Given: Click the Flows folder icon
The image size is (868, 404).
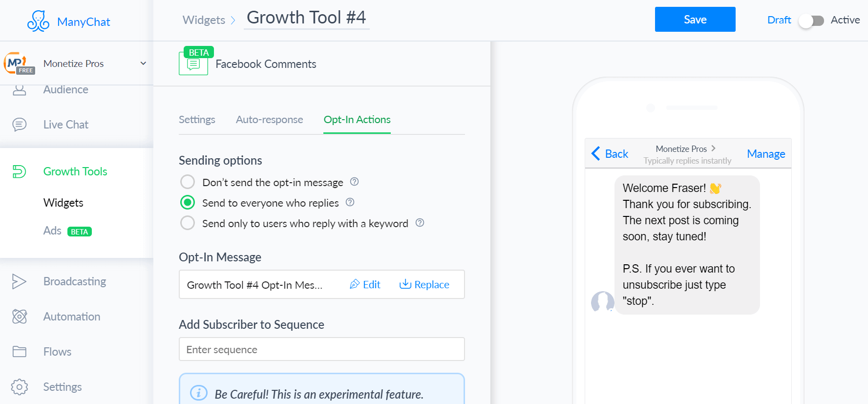Looking at the screenshot, I should (x=19, y=352).
